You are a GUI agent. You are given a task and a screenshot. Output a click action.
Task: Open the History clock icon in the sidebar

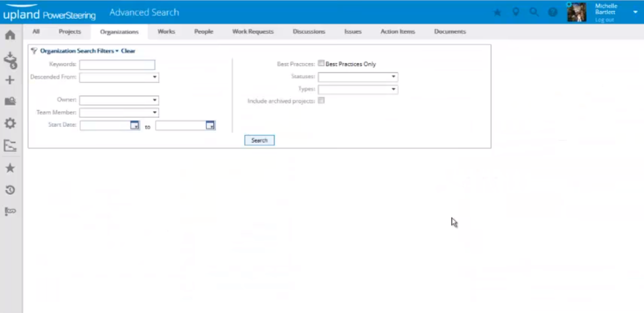tap(10, 189)
